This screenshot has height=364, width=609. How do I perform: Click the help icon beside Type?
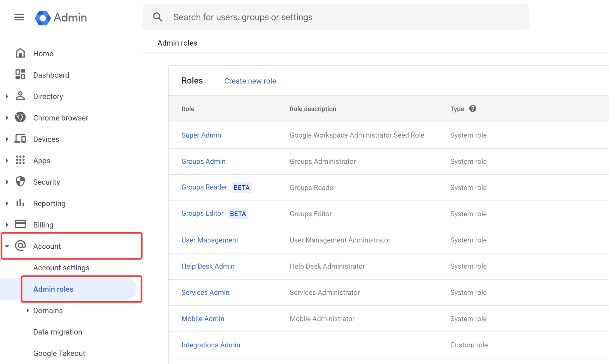(x=472, y=109)
